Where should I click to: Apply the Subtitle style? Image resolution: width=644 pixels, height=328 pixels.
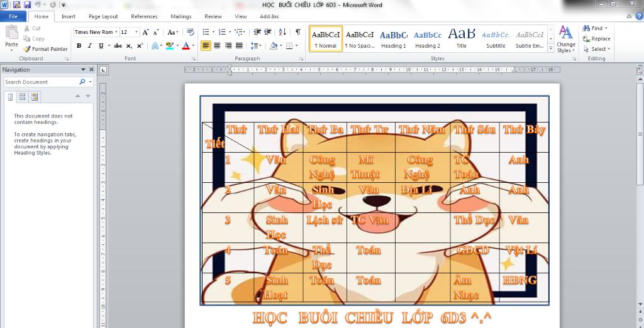coord(496,38)
